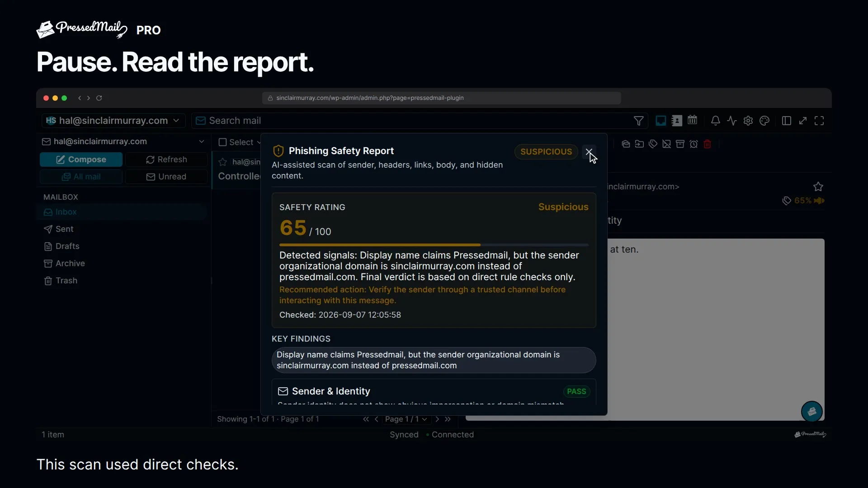
Task: Click the 'Showing 1-1 of 1' footer text
Action: pos(268,419)
